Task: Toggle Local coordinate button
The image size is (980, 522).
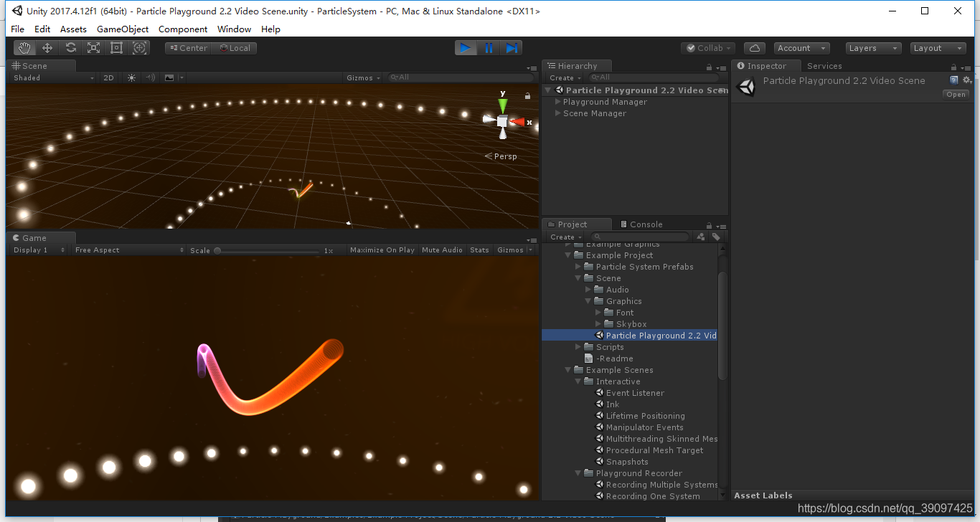Action: (x=234, y=48)
